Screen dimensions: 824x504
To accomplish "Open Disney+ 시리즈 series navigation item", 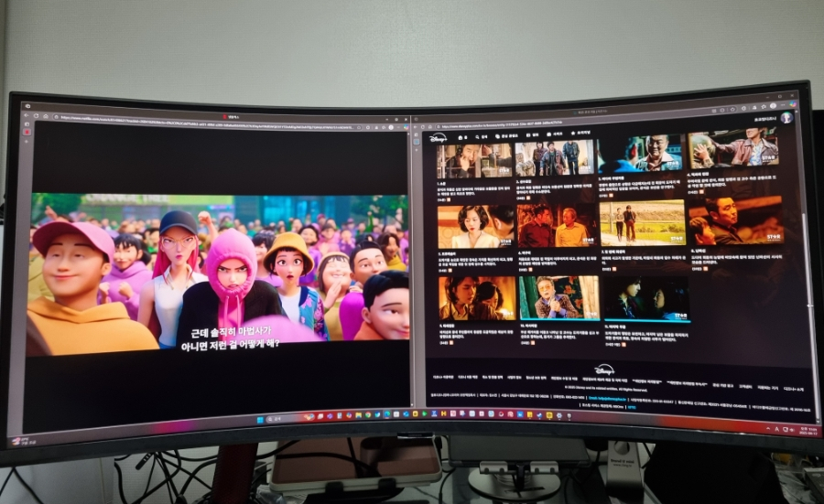I will pyautogui.click(x=555, y=134).
